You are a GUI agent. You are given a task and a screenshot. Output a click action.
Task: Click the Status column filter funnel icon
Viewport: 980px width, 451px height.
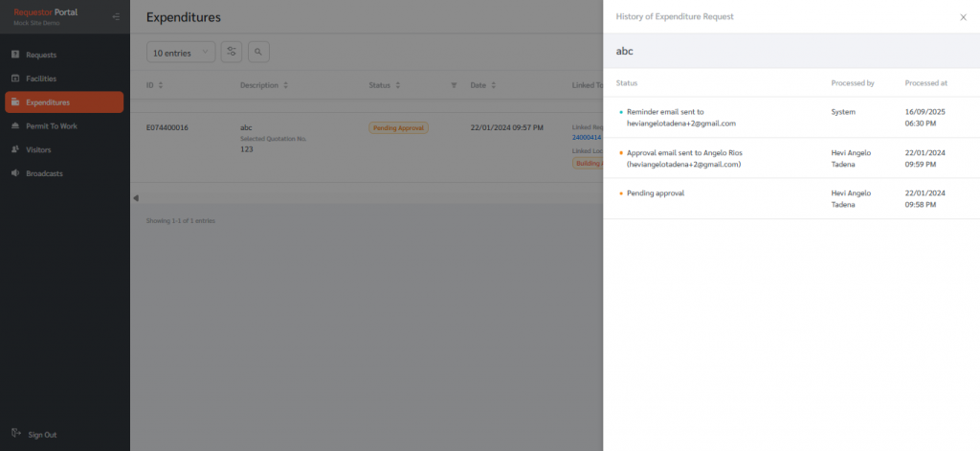coord(454,85)
